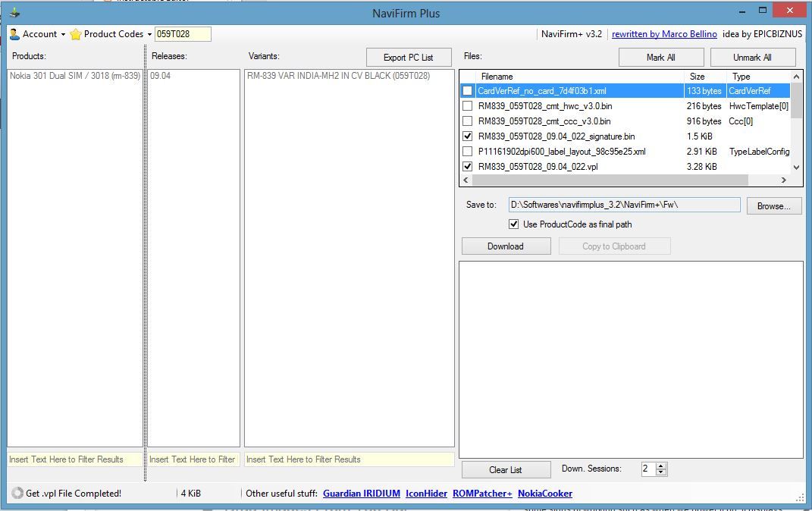Maximize the NaviFirm Plus window
The height and width of the screenshot is (511, 812).
[762, 11]
